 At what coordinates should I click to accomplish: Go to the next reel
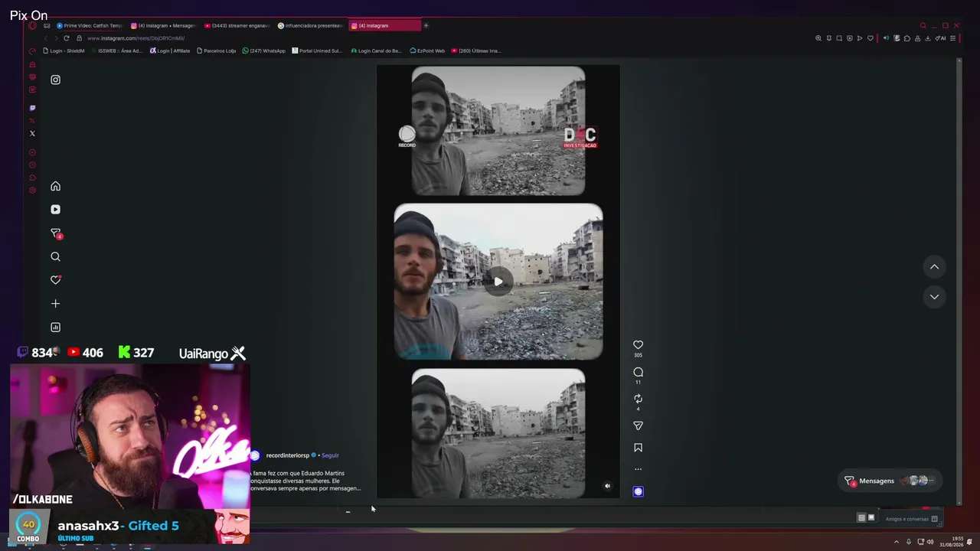934,297
